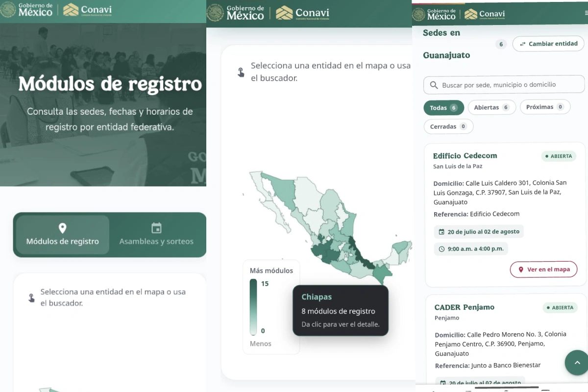The height and width of the screenshot is (392, 588).
Task: Click the hand pointer icon in the middle screenshot
Action: coord(241,72)
